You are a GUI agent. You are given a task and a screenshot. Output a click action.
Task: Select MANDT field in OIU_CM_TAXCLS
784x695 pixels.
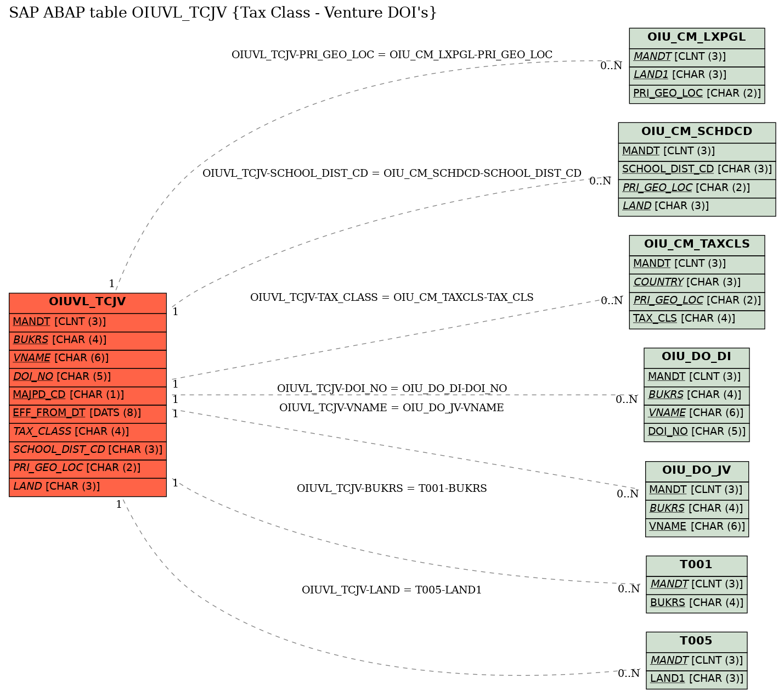coord(697,264)
